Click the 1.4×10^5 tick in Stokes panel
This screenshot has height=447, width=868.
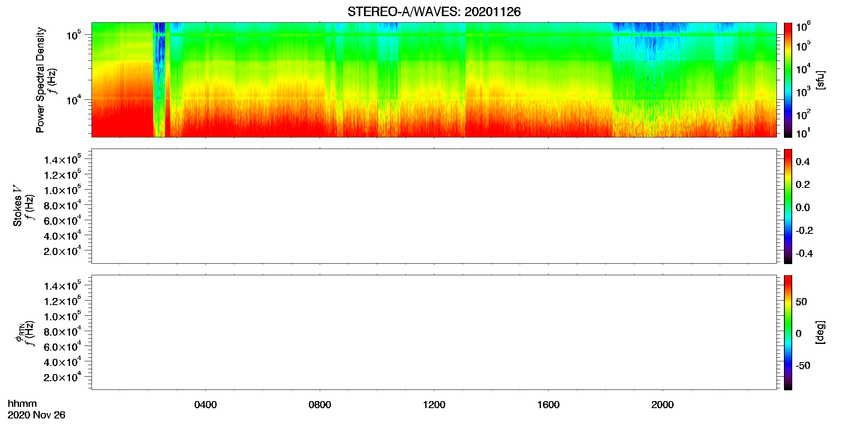(63, 159)
